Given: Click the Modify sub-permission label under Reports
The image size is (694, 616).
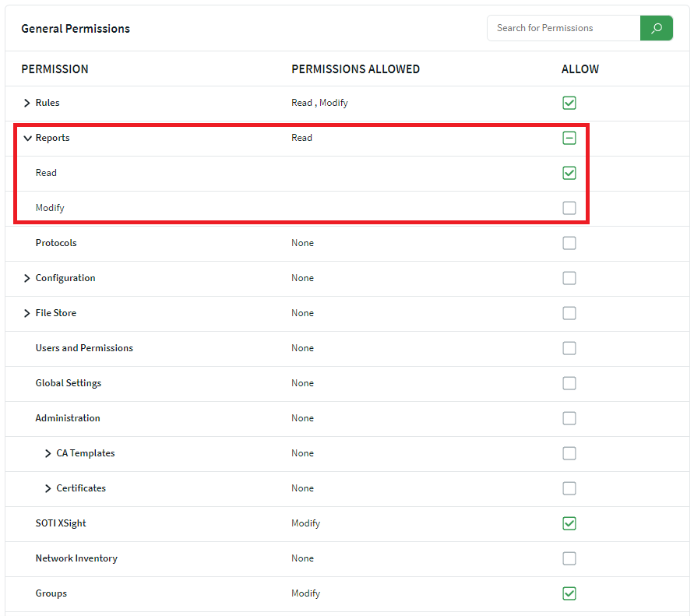Looking at the screenshot, I should pos(50,208).
